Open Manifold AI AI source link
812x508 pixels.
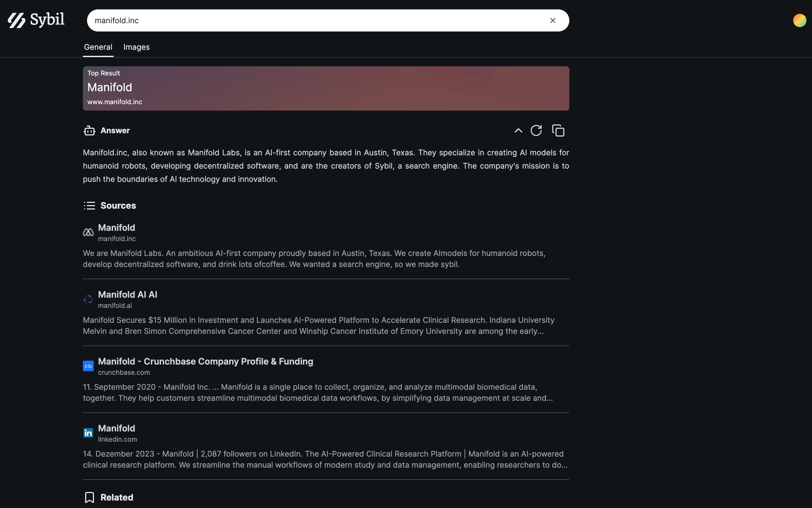pyautogui.click(x=127, y=295)
